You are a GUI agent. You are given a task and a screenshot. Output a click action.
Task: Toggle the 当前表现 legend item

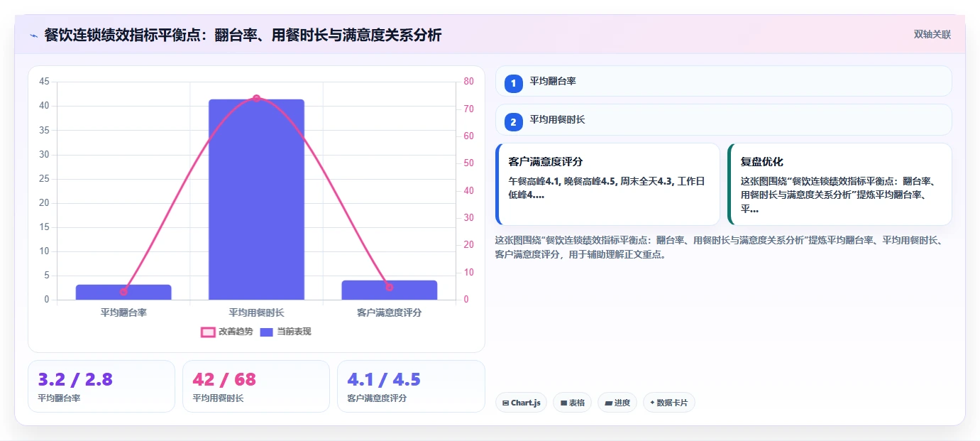click(x=285, y=332)
